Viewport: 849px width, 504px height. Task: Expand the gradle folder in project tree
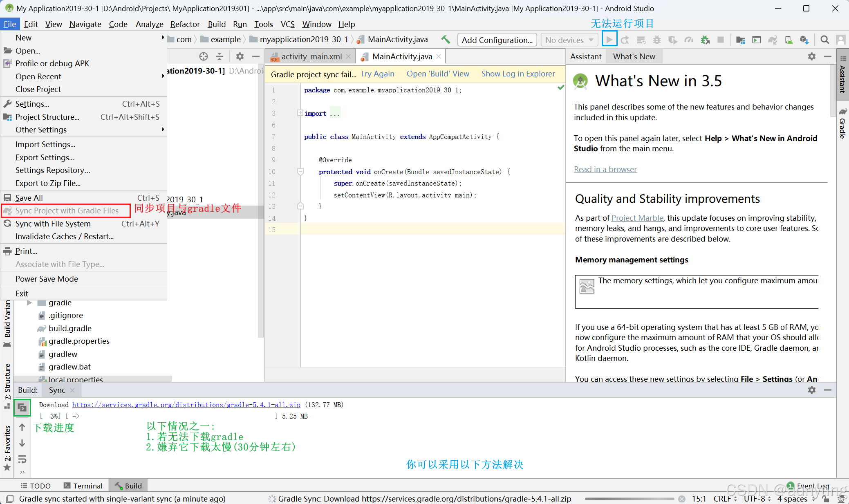pyautogui.click(x=29, y=303)
